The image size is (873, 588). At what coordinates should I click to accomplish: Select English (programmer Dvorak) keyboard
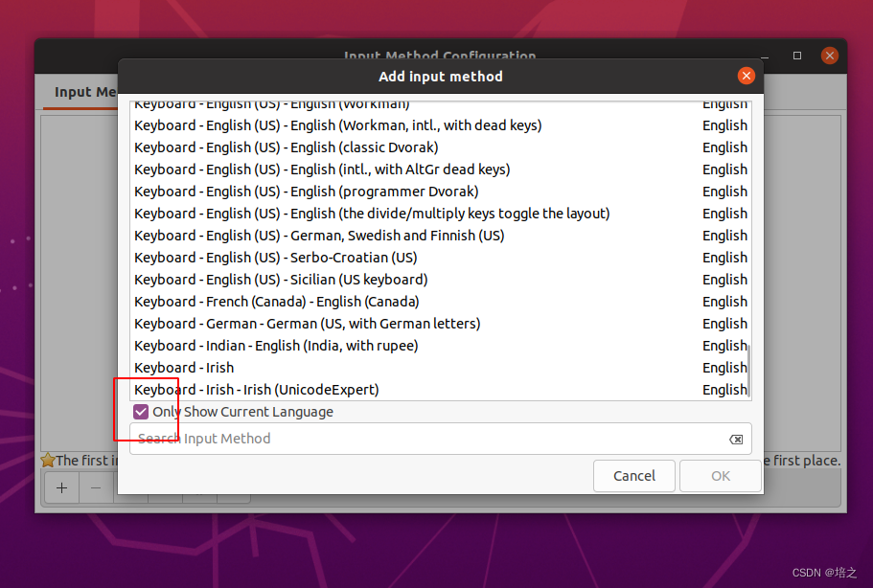[x=441, y=192]
